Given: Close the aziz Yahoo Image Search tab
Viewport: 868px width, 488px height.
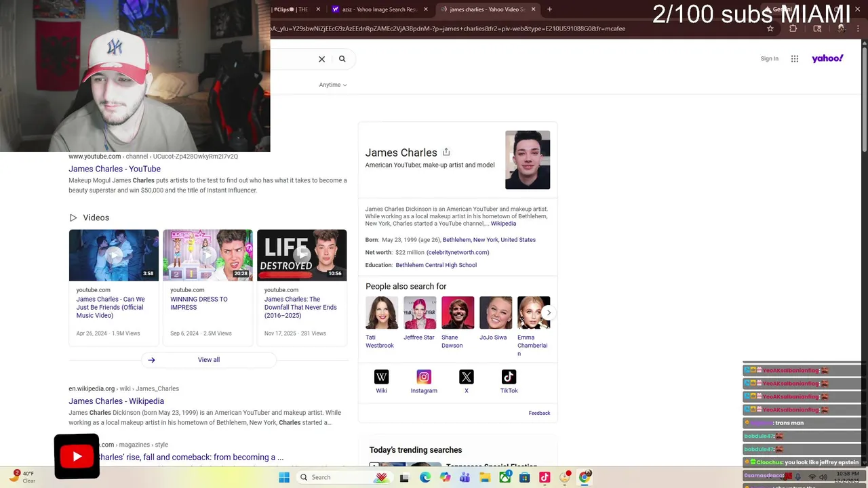Looking at the screenshot, I should click(x=426, y=9).
